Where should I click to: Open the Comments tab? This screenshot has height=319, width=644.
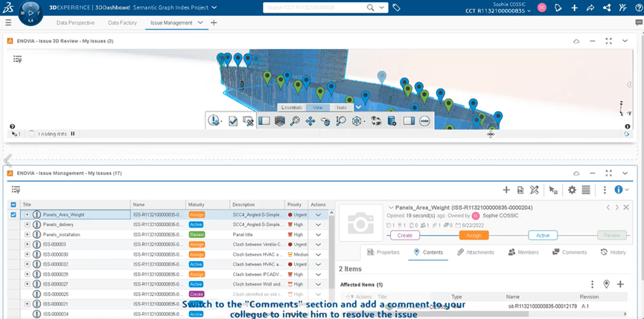[570, 252]
